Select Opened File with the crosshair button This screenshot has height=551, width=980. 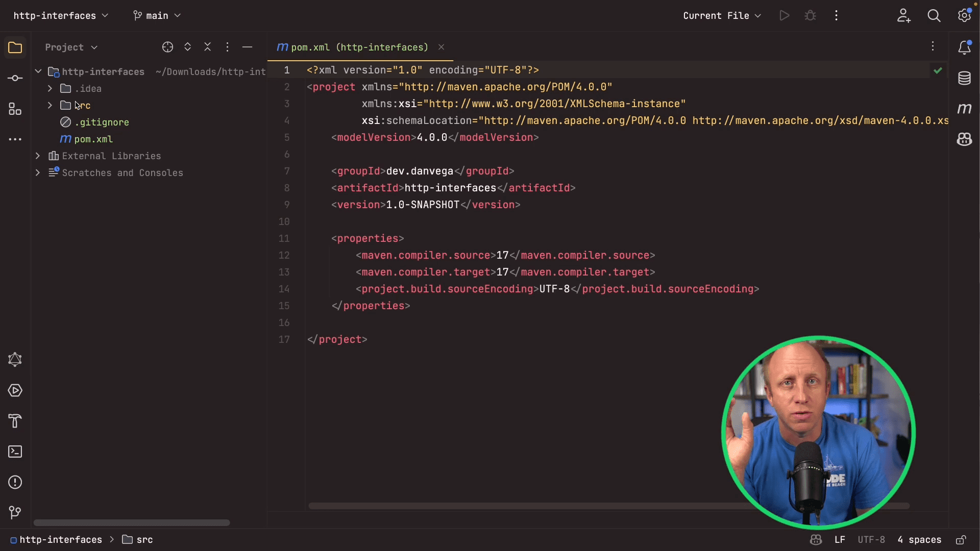[x=167, y=47]
